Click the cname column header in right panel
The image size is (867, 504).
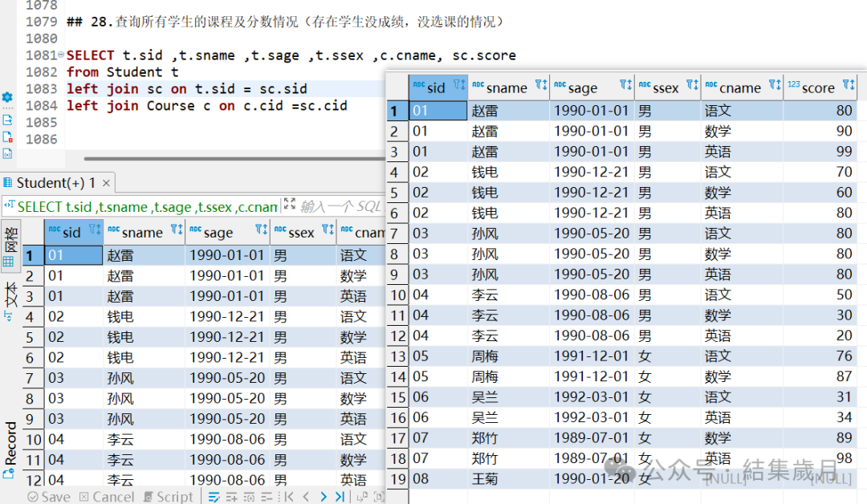[740, 87]
